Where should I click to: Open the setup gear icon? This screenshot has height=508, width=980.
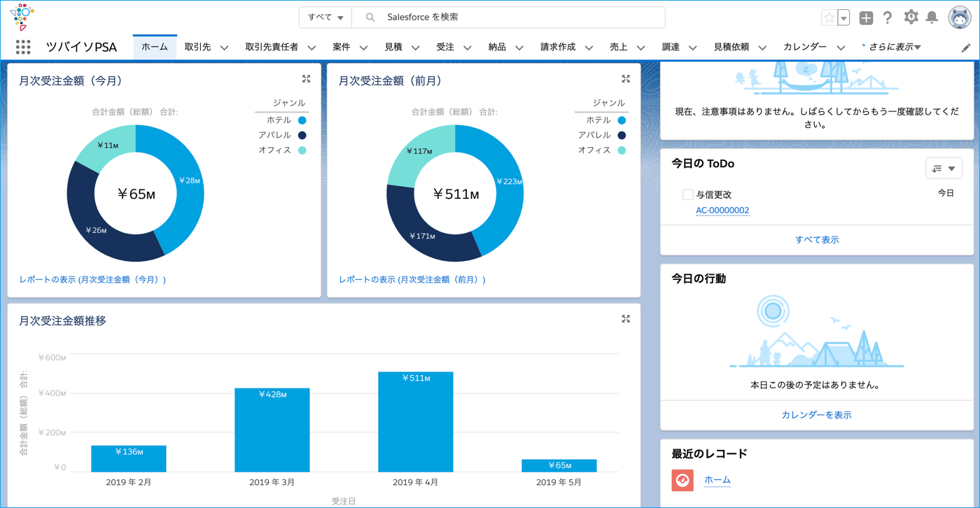[x=911, y=17]
